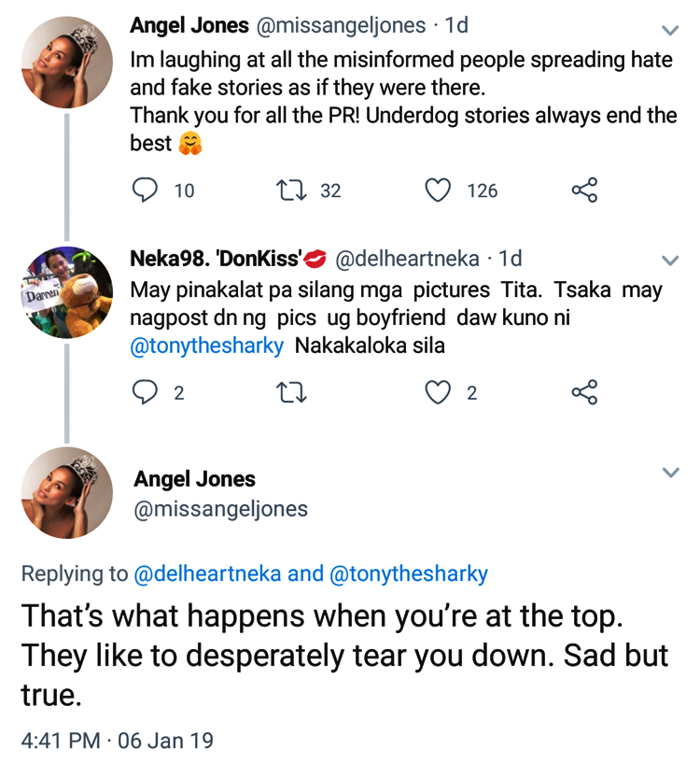Reply to Angel Jones's first tweet
This screenshot has height=763, width=700.
[144, 191]
